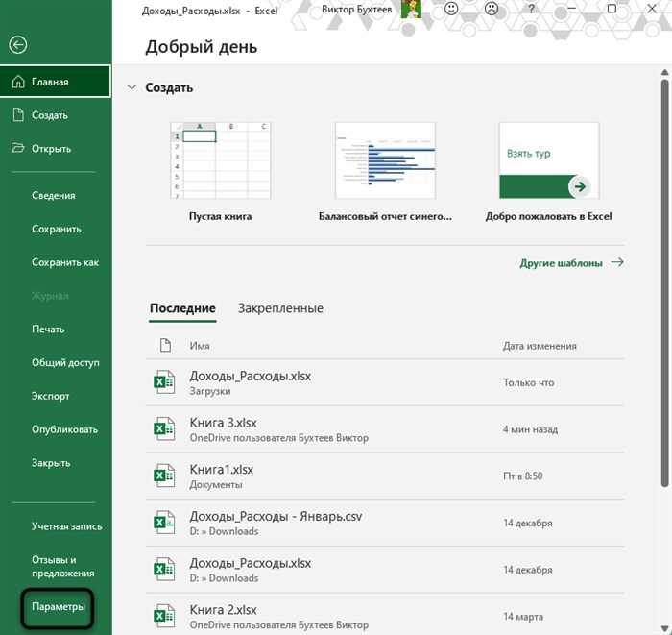Screen dimensions: 672x635
Task: Click the scrollbar down arrow
Action: (664, 628)
